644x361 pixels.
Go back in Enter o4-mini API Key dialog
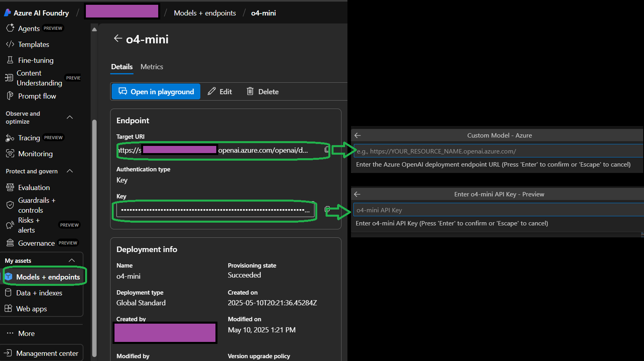357,194
